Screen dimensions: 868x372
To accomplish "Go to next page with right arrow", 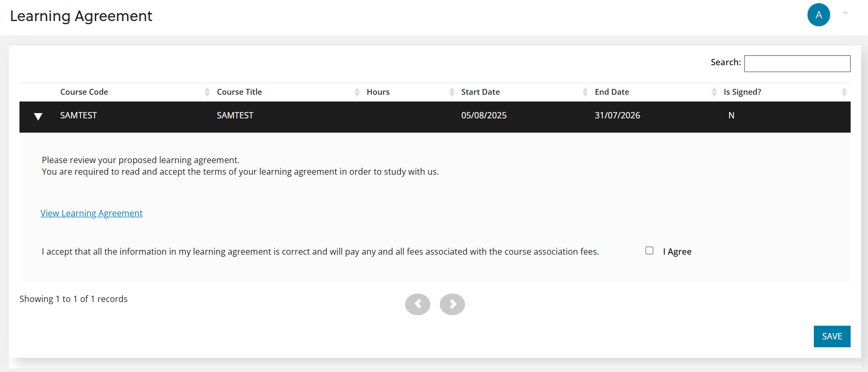I will [x=452, y=304].
